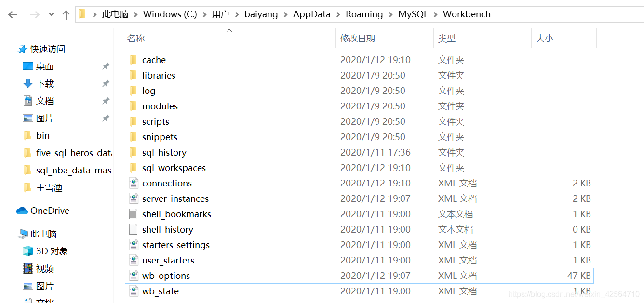Image resolution: width=644 pixels, height=303 pixels.
Task: Expand the chevron after 此电脑 in path
Action: tap(135, 14)
